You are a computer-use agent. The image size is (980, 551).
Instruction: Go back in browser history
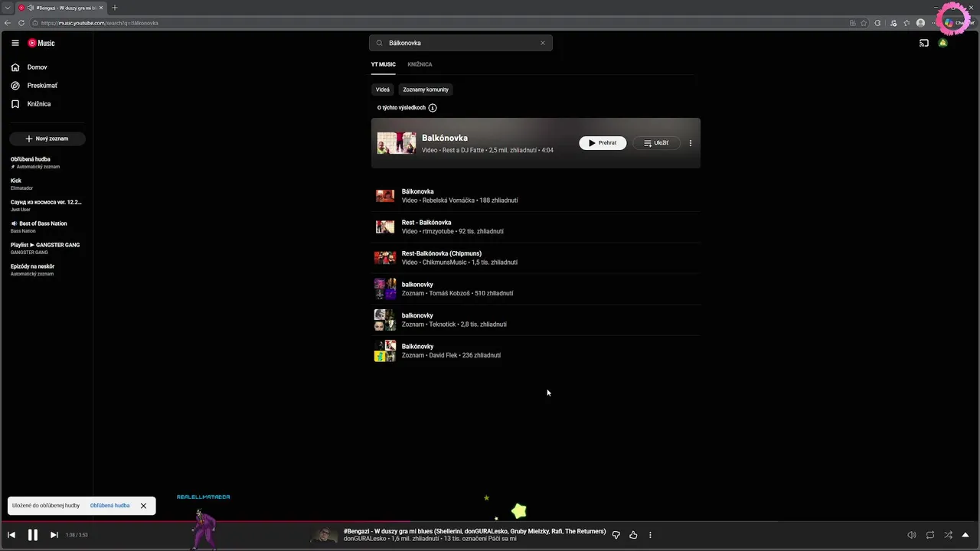point(8,23)
